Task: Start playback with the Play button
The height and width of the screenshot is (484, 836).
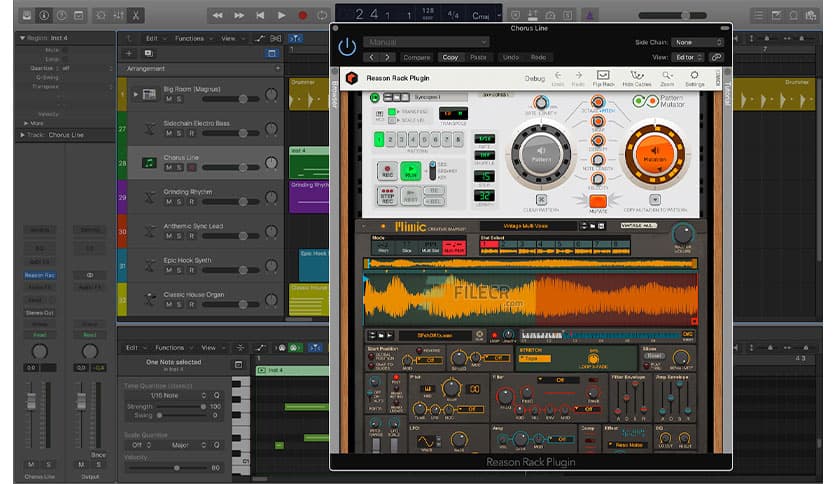Action: (x=281, y=15)
